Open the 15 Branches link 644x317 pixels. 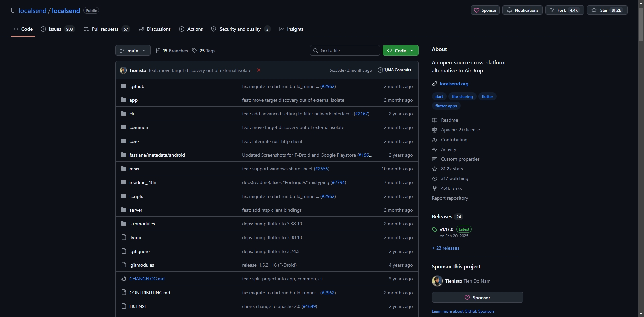tap(172, 51)
